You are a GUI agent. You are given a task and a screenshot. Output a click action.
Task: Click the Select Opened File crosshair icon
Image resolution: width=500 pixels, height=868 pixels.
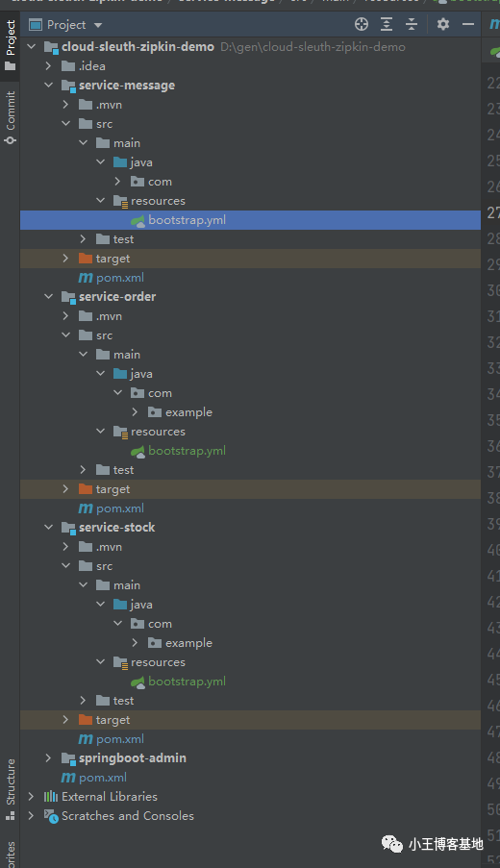(x=361, y=24)
